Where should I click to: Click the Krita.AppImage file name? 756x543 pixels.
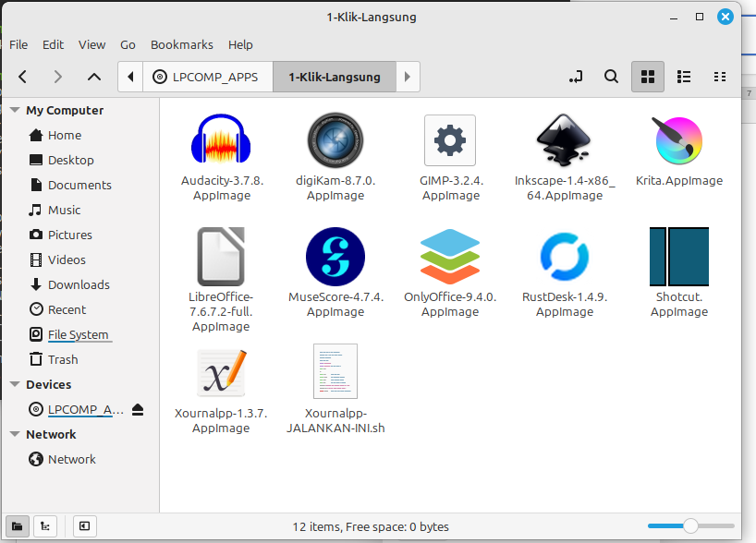pyautogui.click(x=679, y=181)
